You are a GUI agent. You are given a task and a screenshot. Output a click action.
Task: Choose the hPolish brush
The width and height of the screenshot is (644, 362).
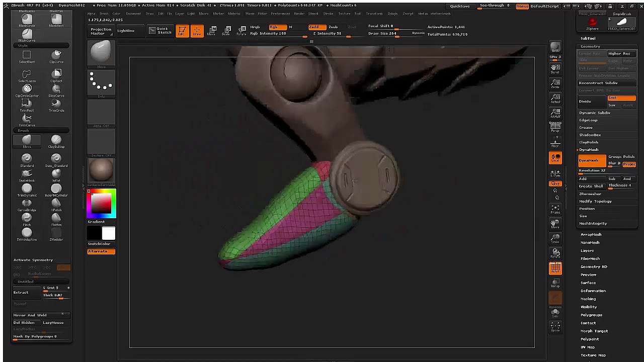[56, 205]
